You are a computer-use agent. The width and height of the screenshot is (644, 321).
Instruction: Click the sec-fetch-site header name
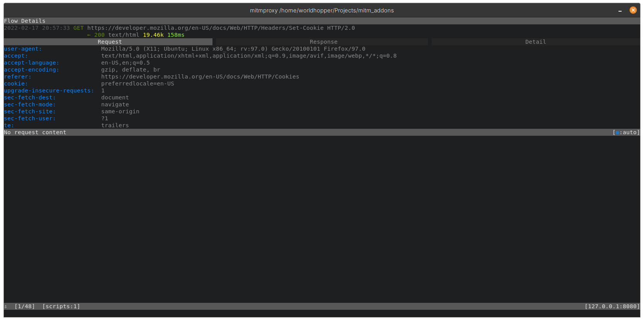(30, 111)
